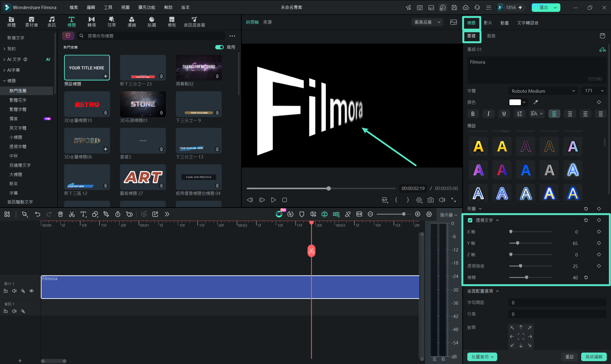Click the 模糊 blur slider handle

[527, 277]
